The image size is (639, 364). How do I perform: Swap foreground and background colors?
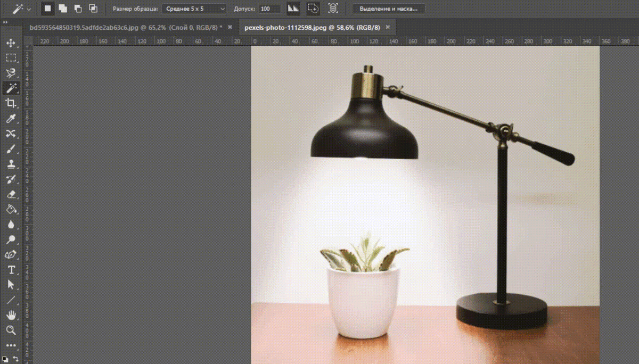pos(15,359)
